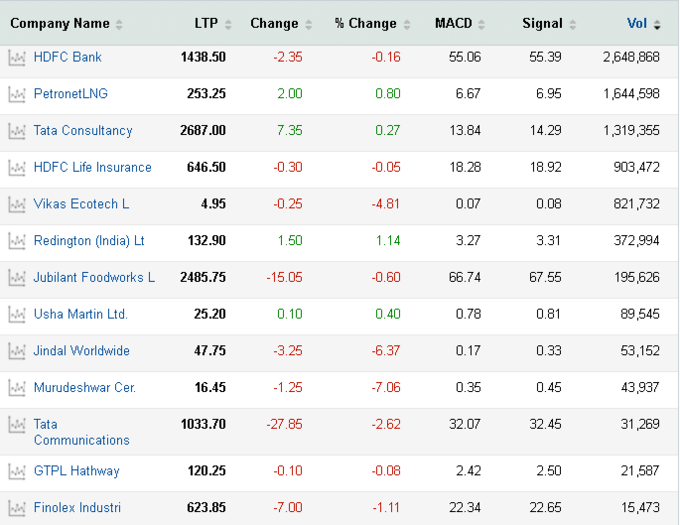Sort by Change column header
Screen dimensions: 680x525
tap(274, 23)
